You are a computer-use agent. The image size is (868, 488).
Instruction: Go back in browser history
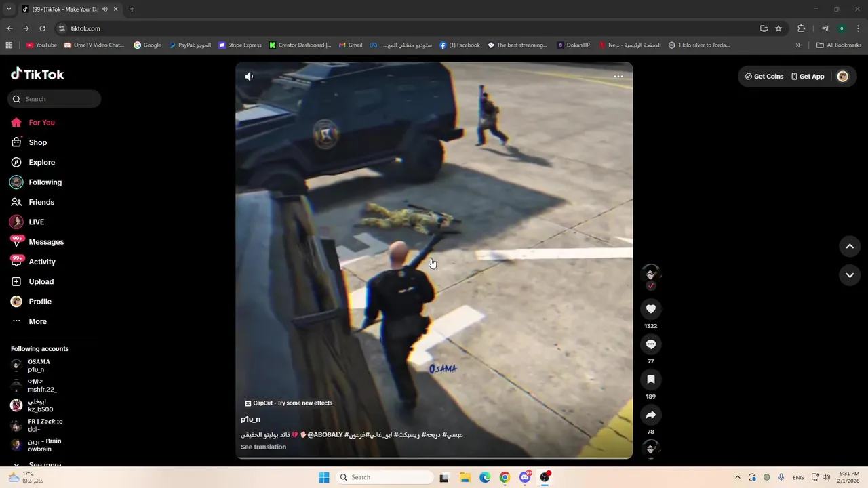(9, 28)
